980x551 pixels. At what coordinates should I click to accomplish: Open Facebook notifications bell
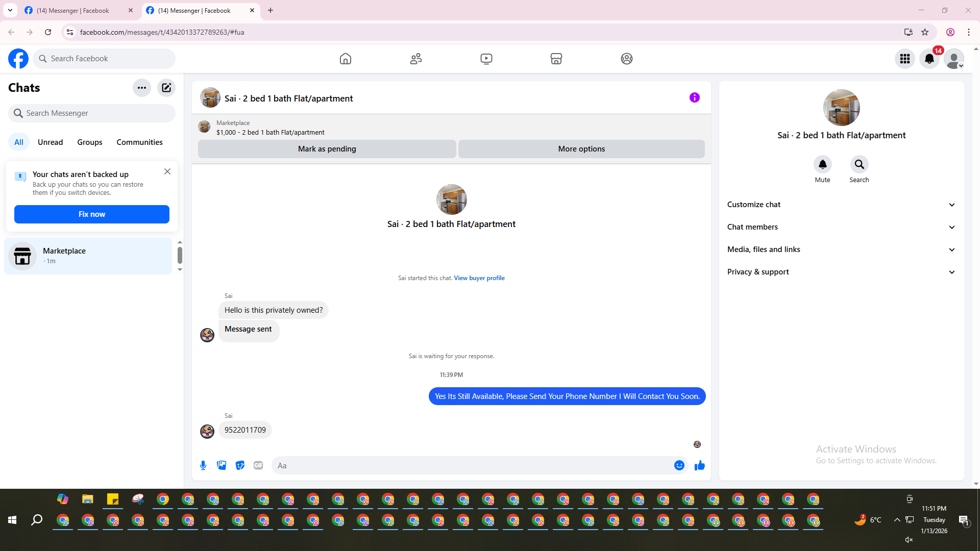tap(929, 59)
